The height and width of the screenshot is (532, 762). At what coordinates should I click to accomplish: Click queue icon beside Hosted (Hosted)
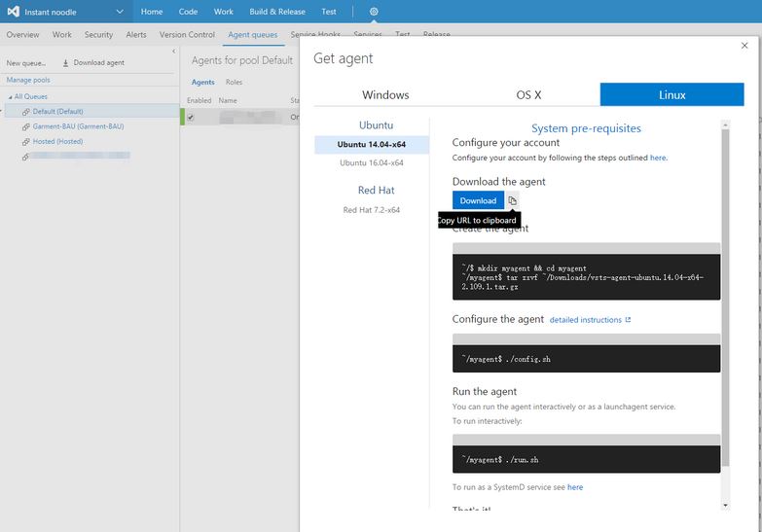click(25, 142)
